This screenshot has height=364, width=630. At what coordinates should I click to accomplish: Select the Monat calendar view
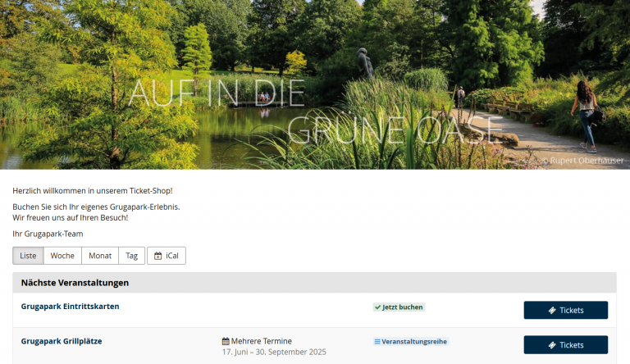point(100,256)
